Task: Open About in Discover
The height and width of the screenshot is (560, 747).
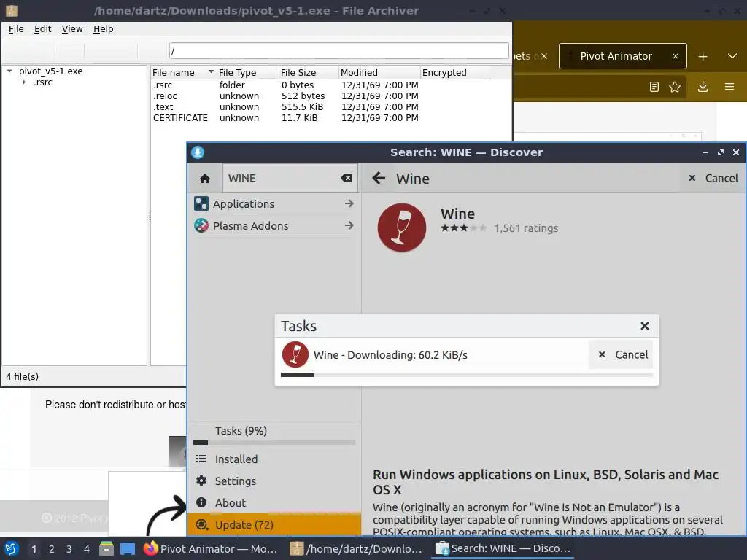Action: tap(274, 503)
